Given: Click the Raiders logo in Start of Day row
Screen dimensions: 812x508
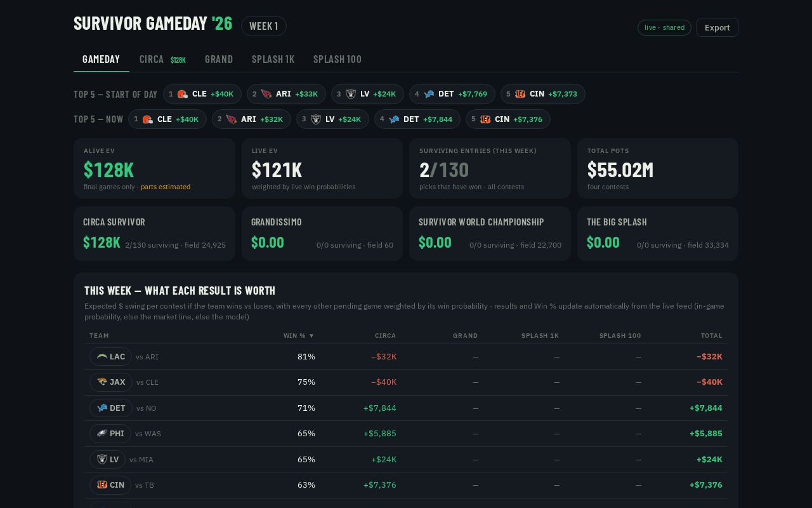Looking at the screenshot, I should point(351,94).
